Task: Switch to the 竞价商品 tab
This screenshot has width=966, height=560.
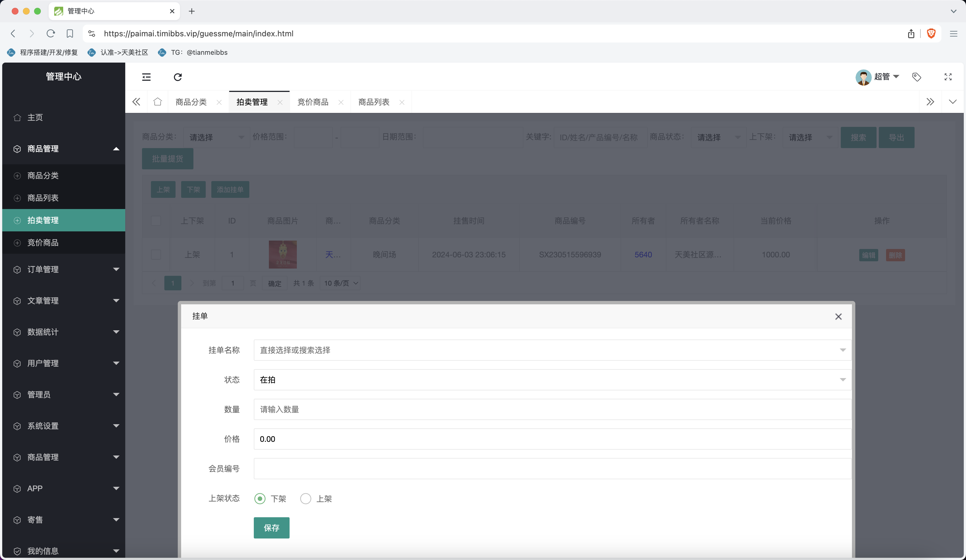Action: [x=313, y=102]
